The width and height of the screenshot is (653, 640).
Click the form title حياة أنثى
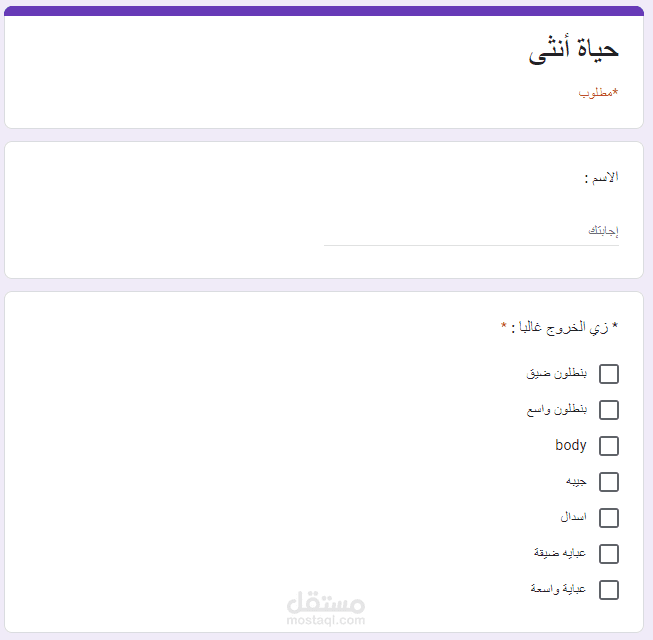pos(573,52)
